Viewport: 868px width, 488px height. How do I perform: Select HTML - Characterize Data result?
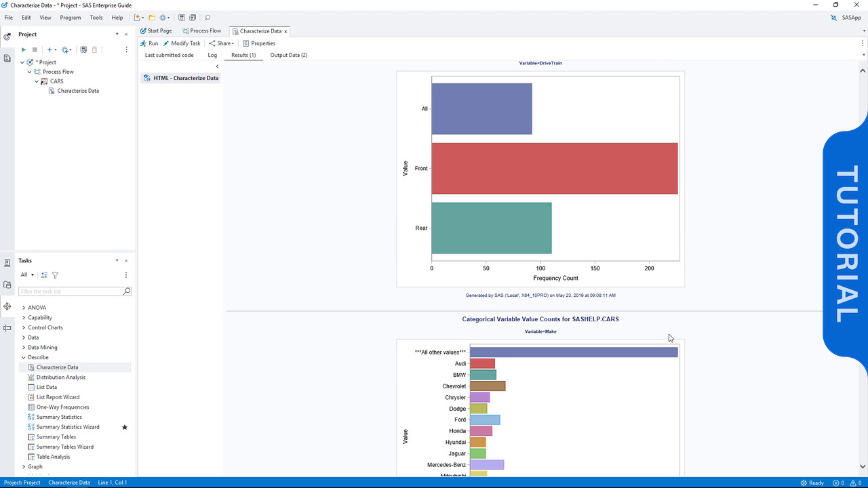pos(181,78)
